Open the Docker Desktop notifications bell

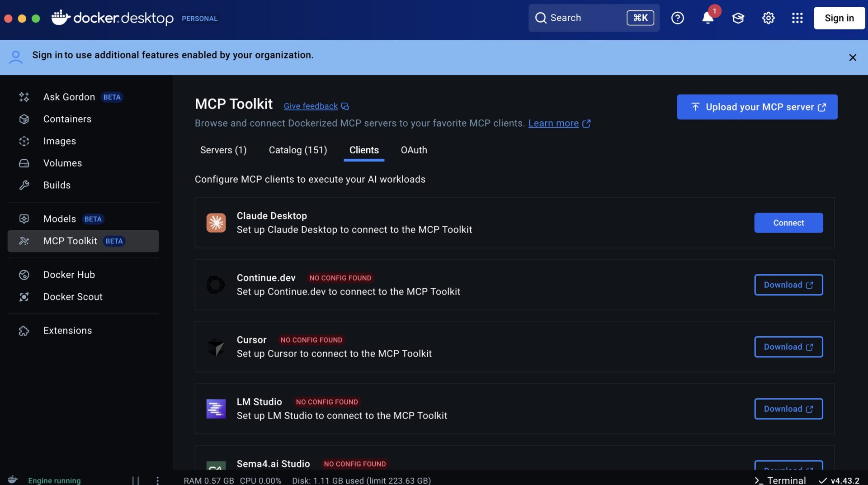[x=708, y=18]
